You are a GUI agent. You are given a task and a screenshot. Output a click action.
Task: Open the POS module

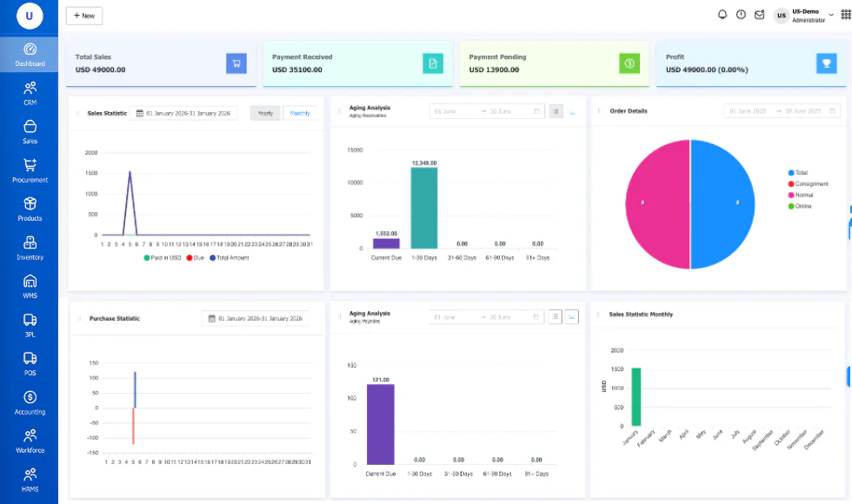coord(30,364)
